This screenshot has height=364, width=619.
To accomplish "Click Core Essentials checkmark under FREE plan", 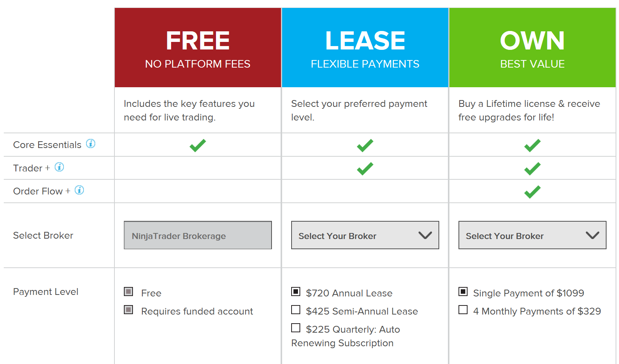I will click(198, 145).
